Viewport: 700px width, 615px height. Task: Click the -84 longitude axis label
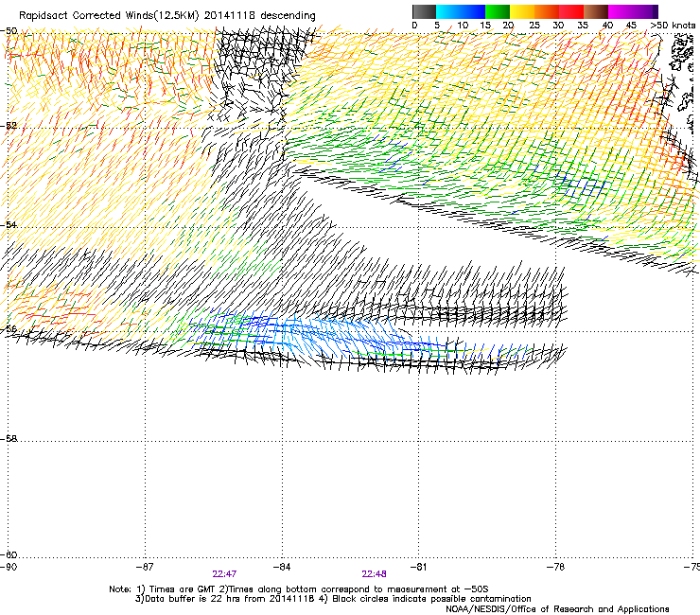point(282,567)
